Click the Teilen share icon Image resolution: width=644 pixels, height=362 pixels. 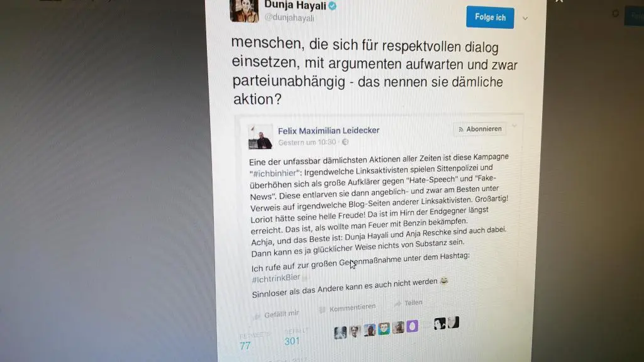pyautogui.click(x=397, y=304)
